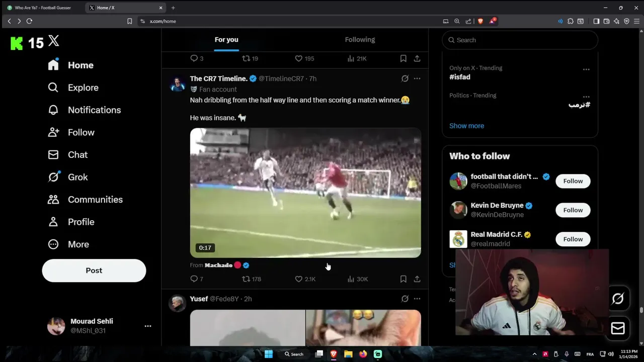
Task: Open the Grok floating button
Action: point(618,299)
